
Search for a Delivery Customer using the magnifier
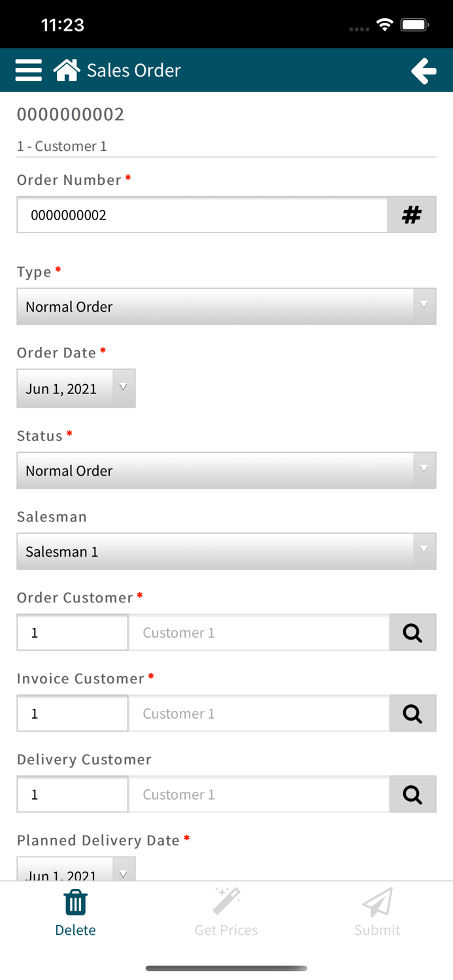point(412,794)
